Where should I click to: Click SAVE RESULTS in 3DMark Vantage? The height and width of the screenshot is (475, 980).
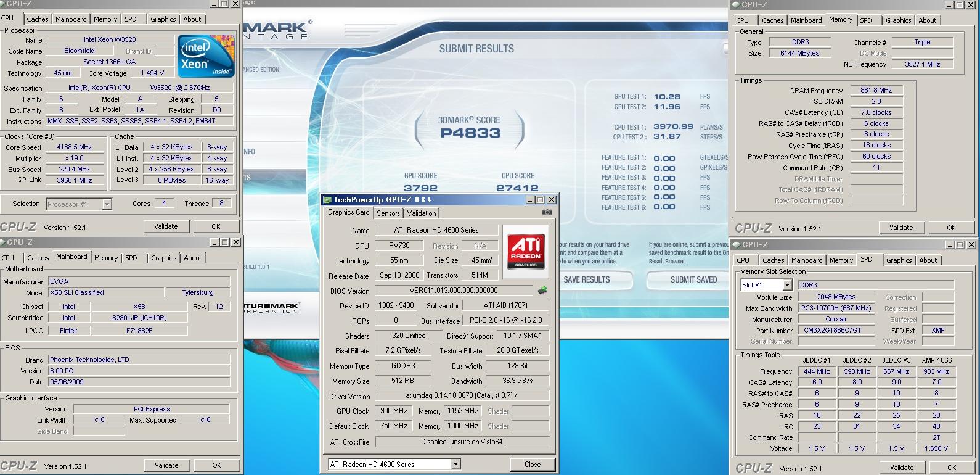(x=587, y=279)
